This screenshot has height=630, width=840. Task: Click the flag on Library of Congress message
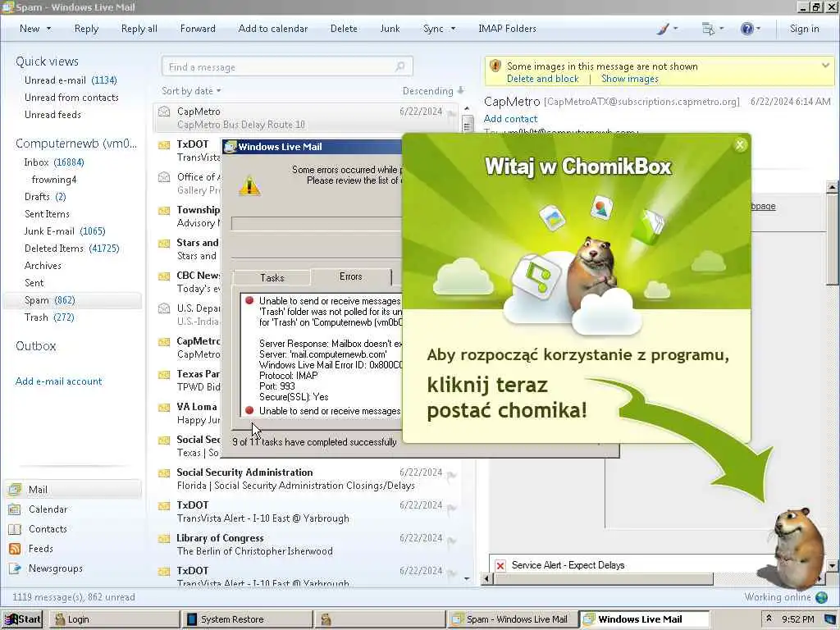pos(451,541)
